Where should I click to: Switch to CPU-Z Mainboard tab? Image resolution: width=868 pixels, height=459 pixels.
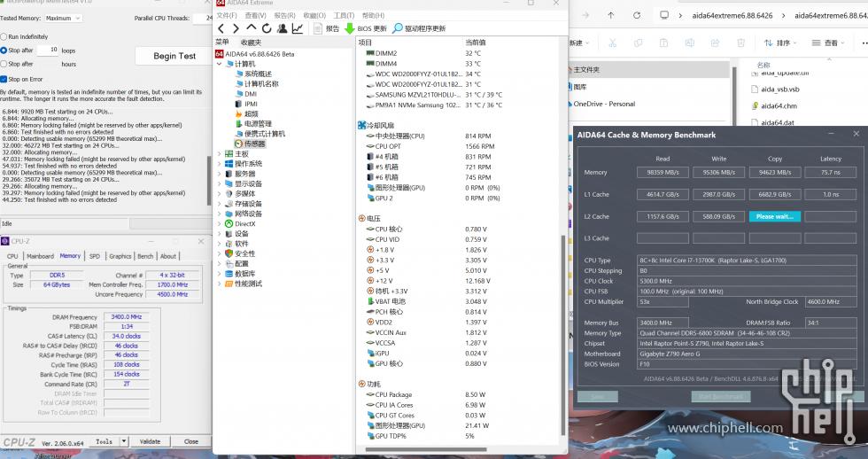point(41,256)
